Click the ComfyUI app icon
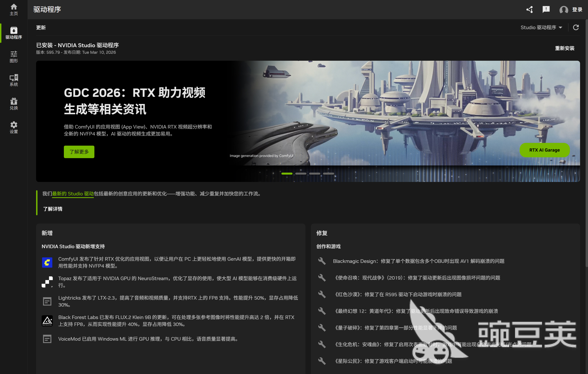Viewport: 588px width, 374px height. click(47, 262)
